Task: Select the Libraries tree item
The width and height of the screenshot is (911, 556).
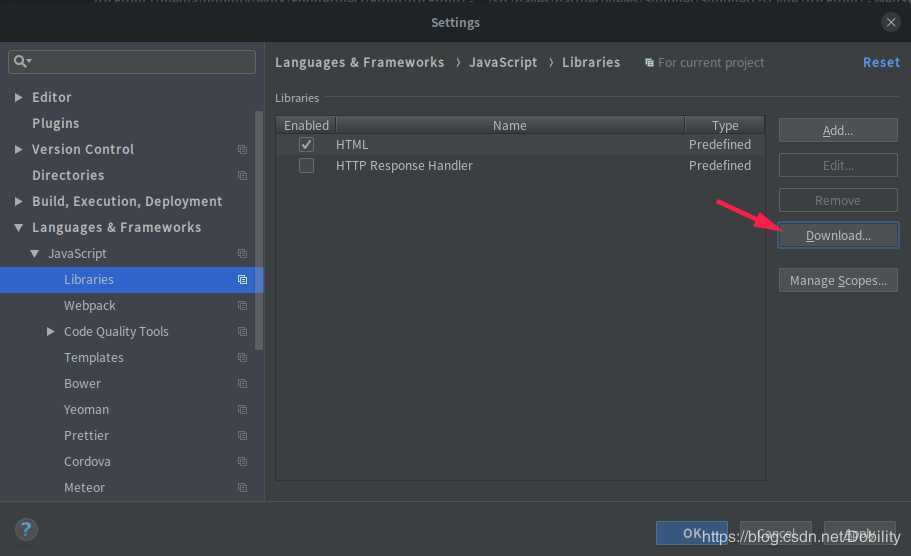Action: 89,279
